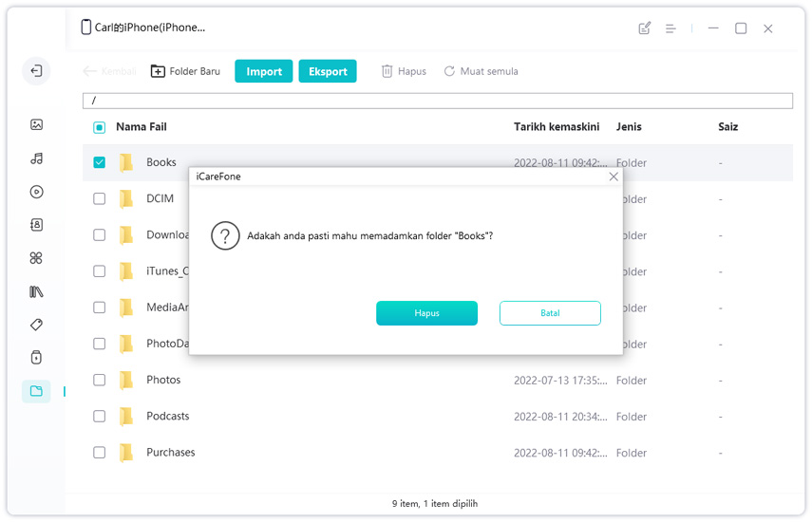Sort by the Tarikh kemaskini column header

click(x=556, y=127)
